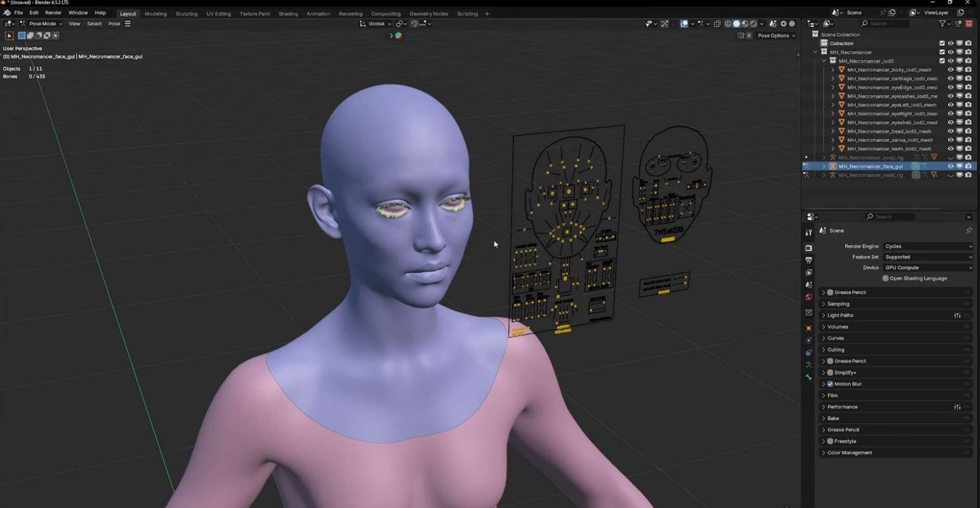Open the Bone properties tab

pos(808,378)
